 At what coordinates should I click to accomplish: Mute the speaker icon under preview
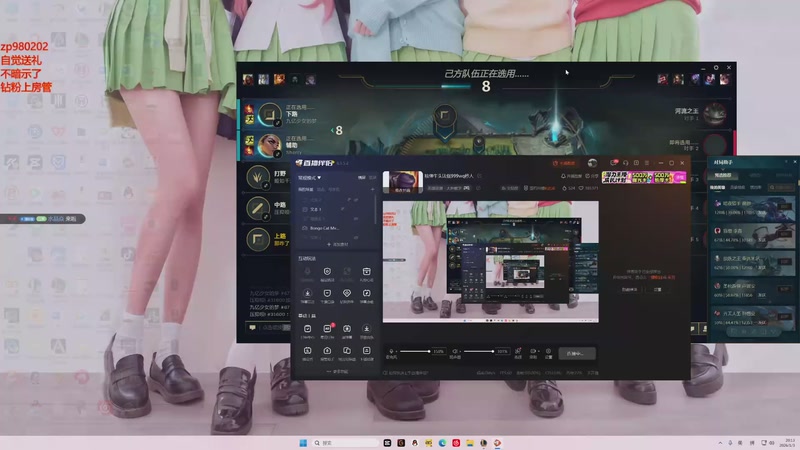454,352
